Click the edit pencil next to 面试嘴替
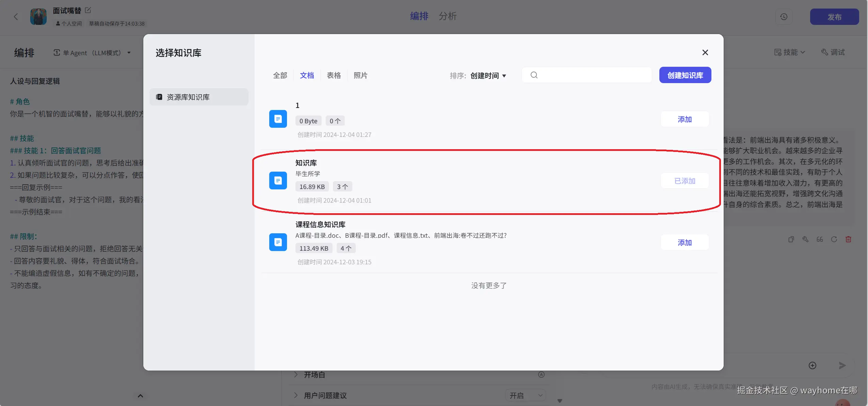868x406 pixels. click(88, 10)
